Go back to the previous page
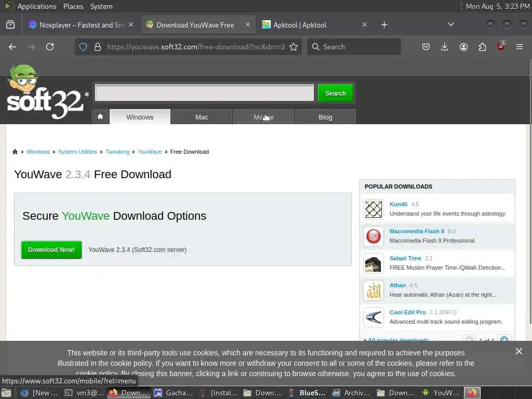532x399 pixels. pos(12,47)
